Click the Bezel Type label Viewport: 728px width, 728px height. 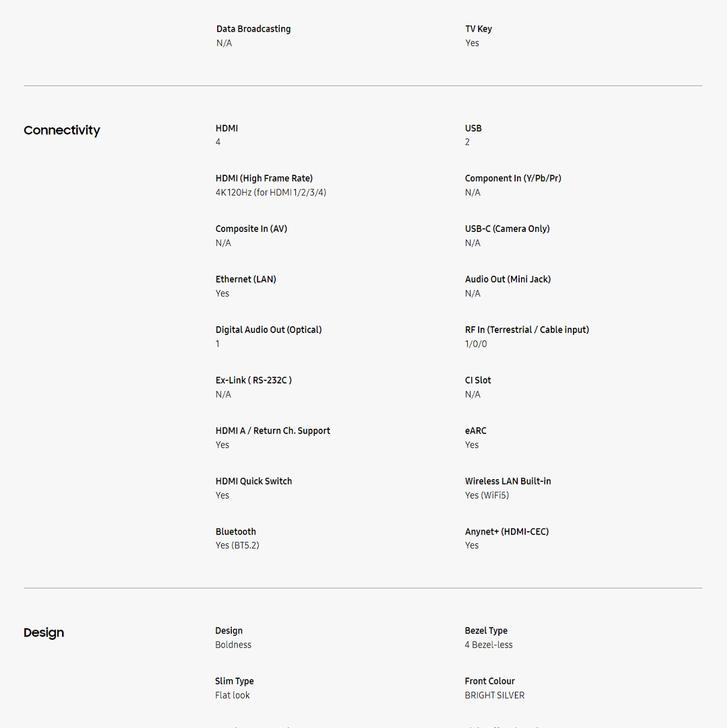pos(486,631)
